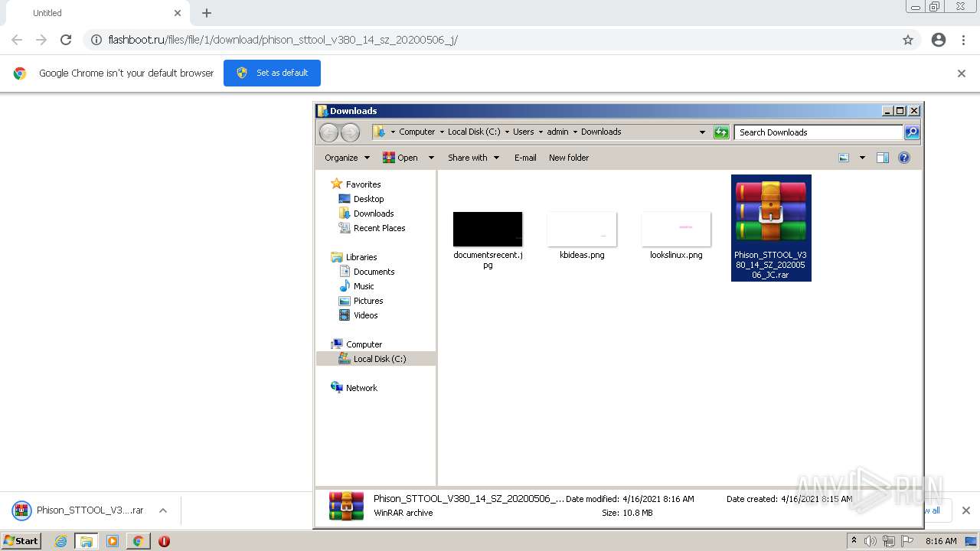This screenshot has height=551, width=980.
Task: Open the Windows Start menu
Action: tap(21, 540)
